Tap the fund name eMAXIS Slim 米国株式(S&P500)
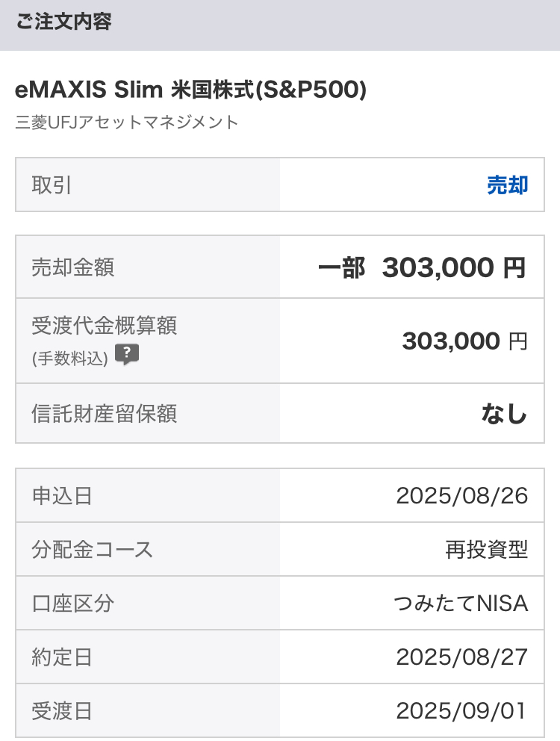This screenshot has width=560, height=741. pyautogui.click(x=191, y=90)
